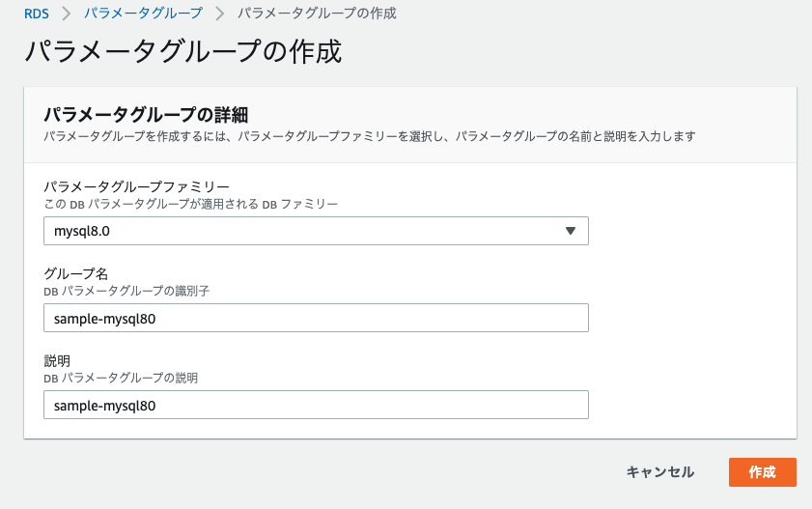Click the グループ名 field label
The image size is (812, 509).
[x=76, y=273]
